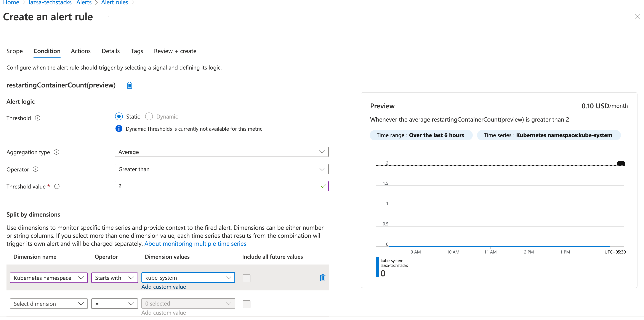644x320 pixels.
Task: Open the Starts with operator dropdown
Action: (x=114, y=277)
